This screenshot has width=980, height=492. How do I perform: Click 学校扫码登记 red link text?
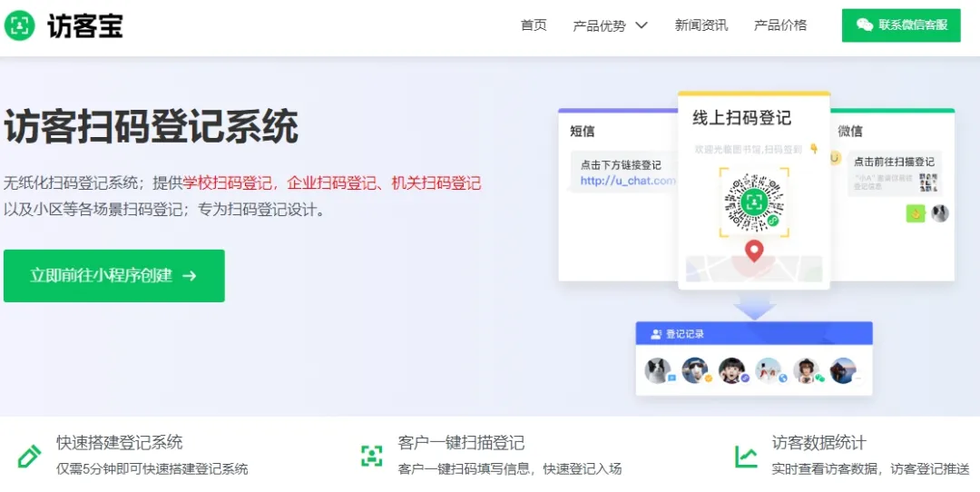[x=228, y=183]
